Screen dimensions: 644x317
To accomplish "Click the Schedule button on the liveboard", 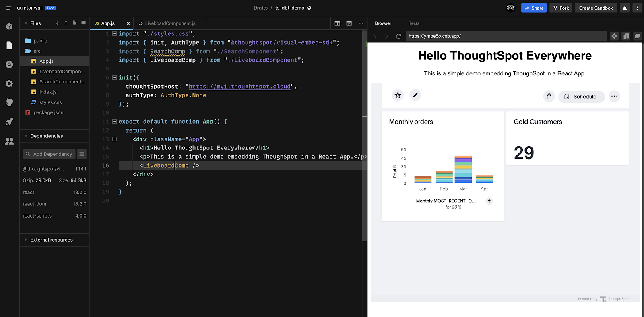I will [x=581, y=97].
